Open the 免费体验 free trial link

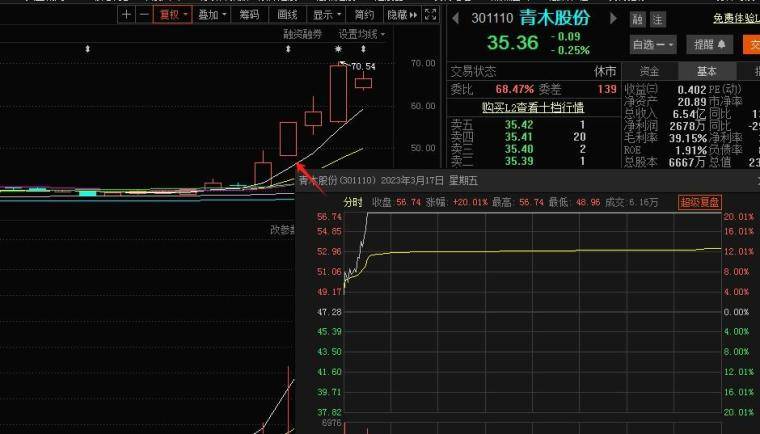[736, 18]
